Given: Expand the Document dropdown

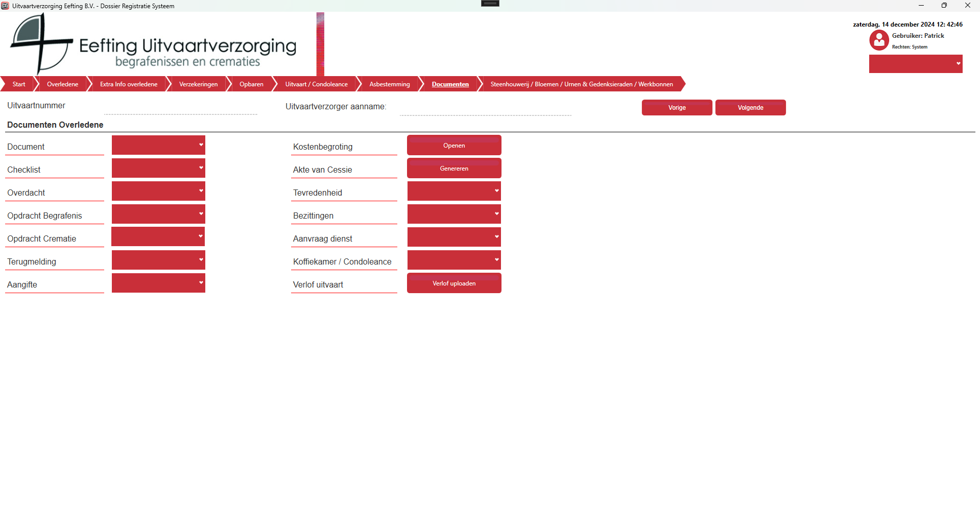Looking at the screenshot, I should (158, 145).
